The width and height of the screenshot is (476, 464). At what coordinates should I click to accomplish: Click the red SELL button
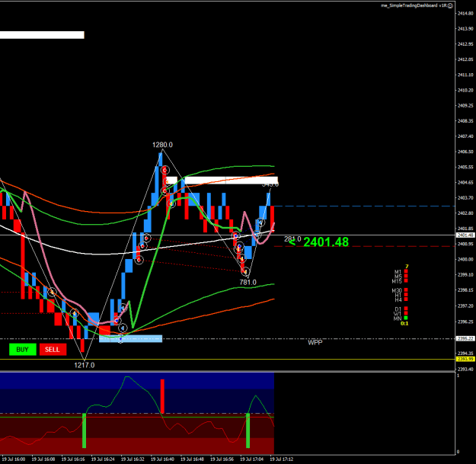pos(53,349)
